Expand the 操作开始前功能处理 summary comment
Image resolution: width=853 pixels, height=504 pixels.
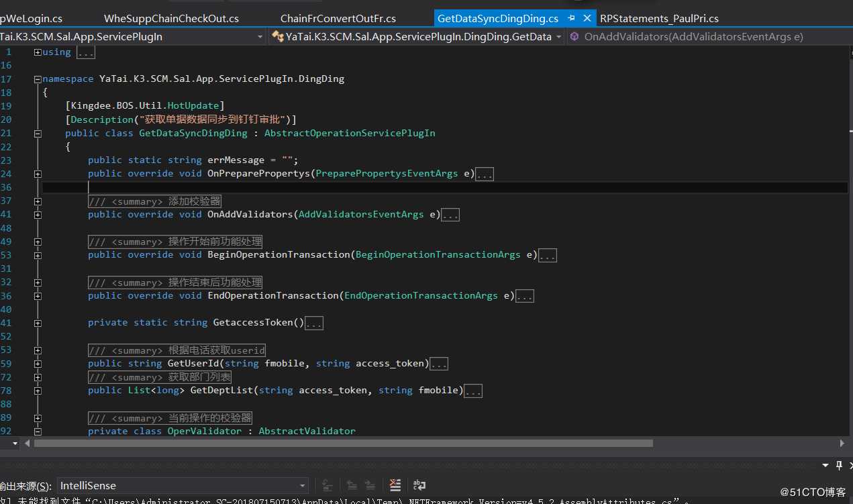pyautogui.click(x=38, y=242)
